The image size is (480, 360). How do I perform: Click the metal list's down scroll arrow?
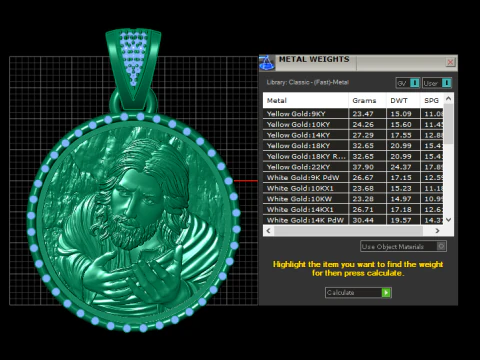(x=448, y=220)
